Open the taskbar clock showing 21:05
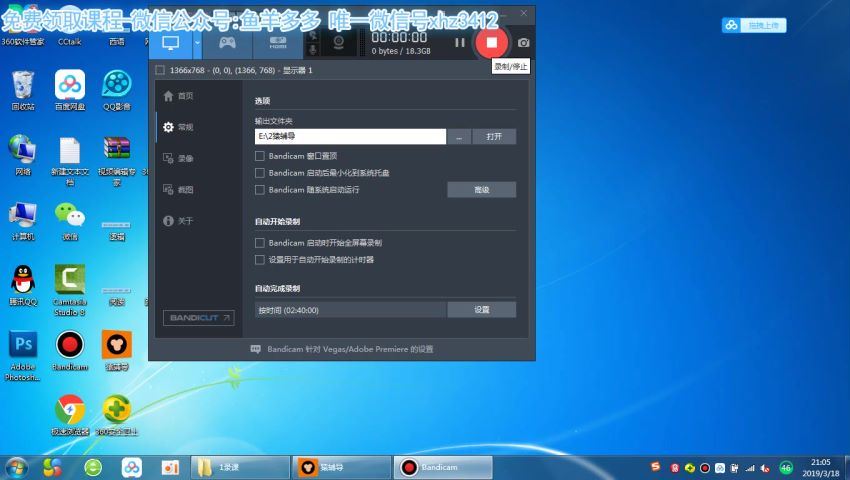This screenshot has height=480, width=850. 821,468
